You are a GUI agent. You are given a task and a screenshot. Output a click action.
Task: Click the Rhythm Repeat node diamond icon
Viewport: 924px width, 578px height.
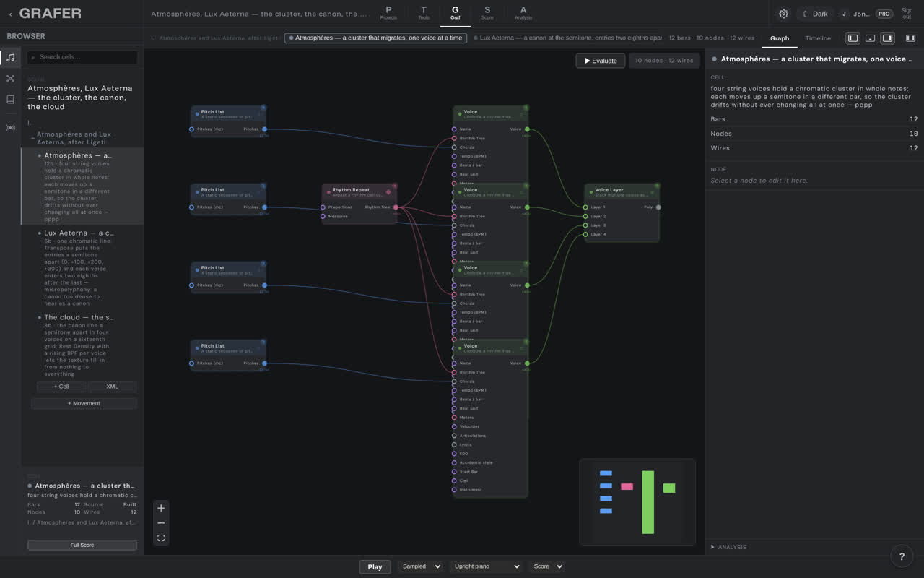(x=388, y=192)
